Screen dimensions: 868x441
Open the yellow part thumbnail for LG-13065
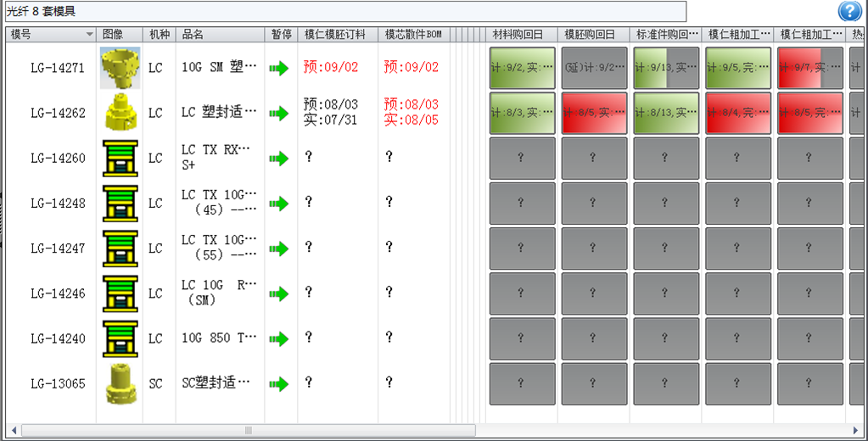(x=120, y=383)
